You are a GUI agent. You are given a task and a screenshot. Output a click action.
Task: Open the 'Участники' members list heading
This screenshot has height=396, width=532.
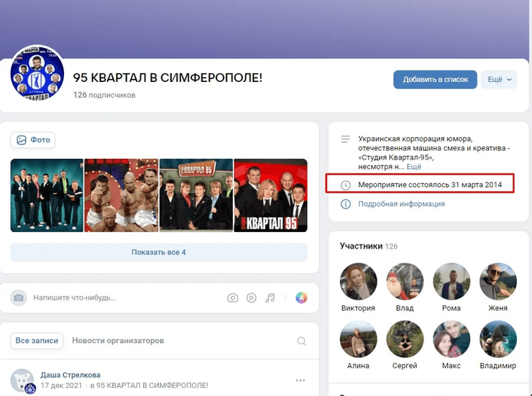361,246
